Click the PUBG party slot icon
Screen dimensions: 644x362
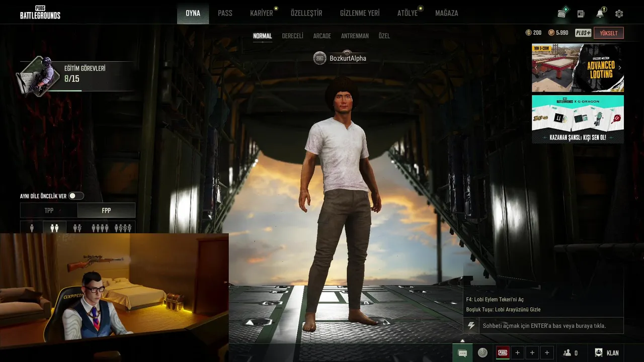[503, 352]
